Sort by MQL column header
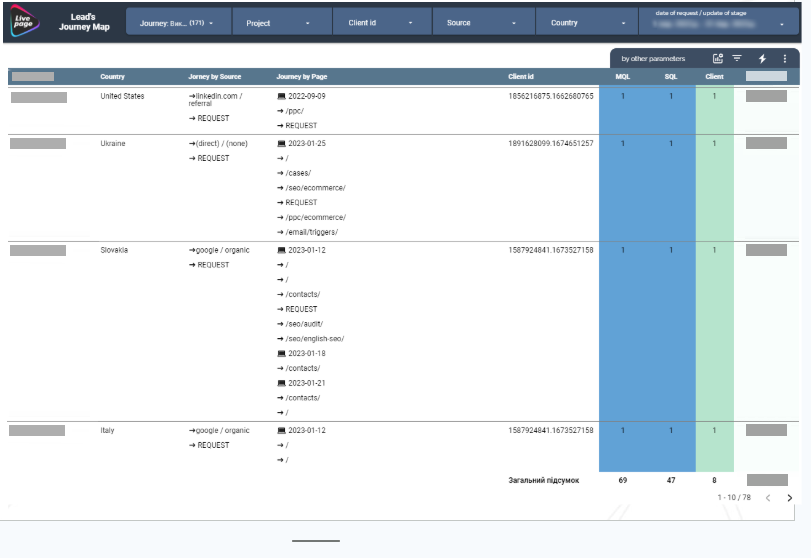 [x=623, y=77]
